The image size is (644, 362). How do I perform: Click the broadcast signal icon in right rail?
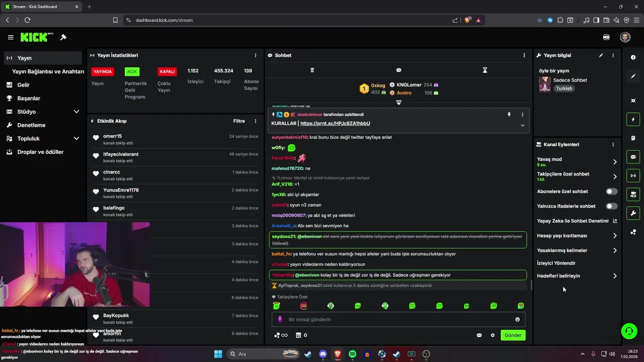click(633, 175)
